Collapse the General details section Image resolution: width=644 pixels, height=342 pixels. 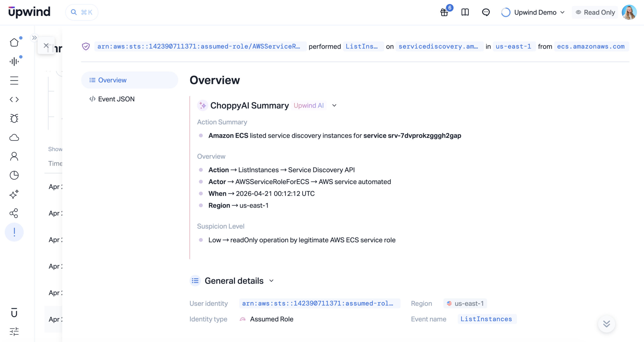(x=271, y=281)
